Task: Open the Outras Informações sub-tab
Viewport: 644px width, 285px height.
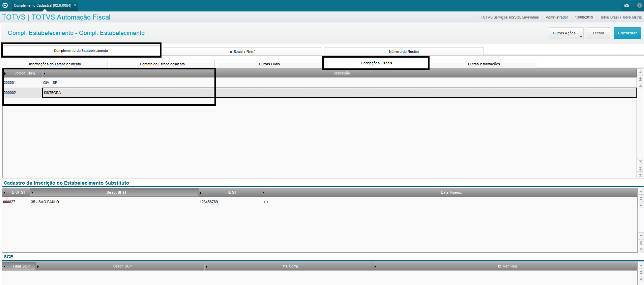Action: coord(484,64)
